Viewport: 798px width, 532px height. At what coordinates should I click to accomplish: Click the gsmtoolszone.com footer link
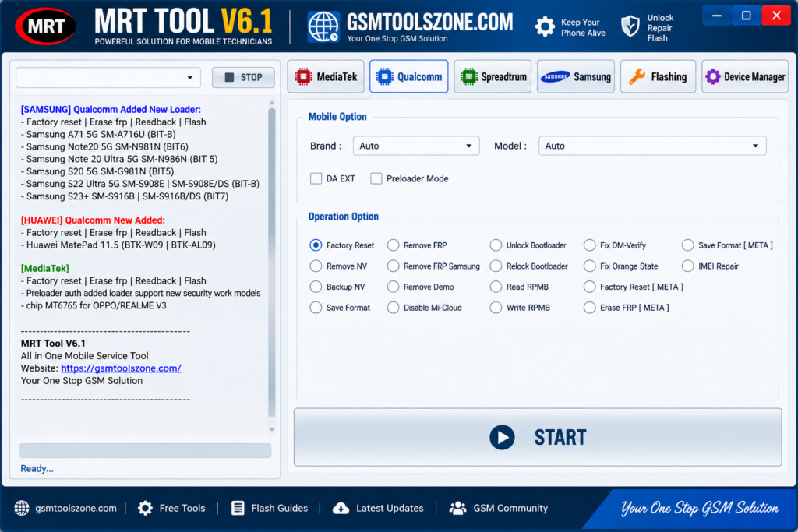pos(76,508)
